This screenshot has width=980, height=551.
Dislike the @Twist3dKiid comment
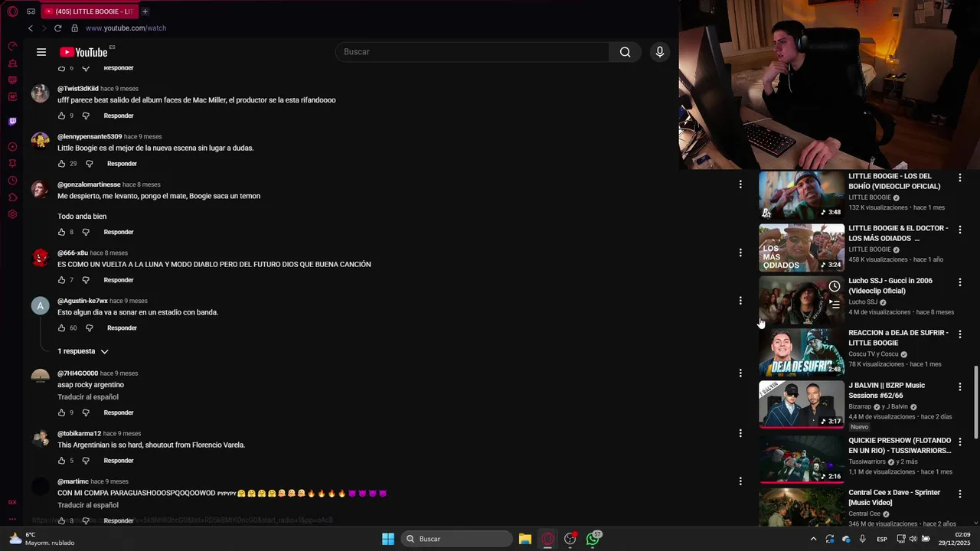pos(86,116)
